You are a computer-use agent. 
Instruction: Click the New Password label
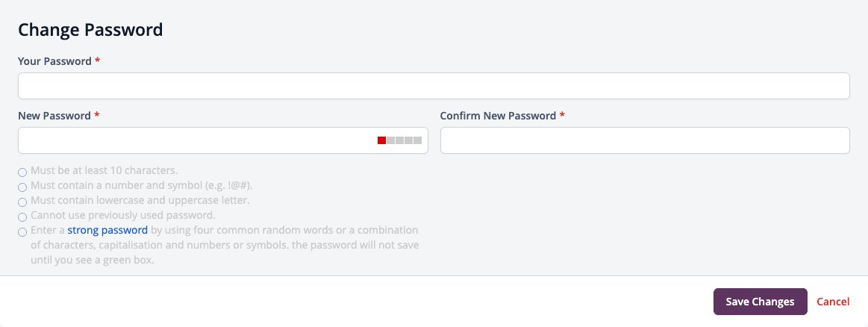pos(54,116)
